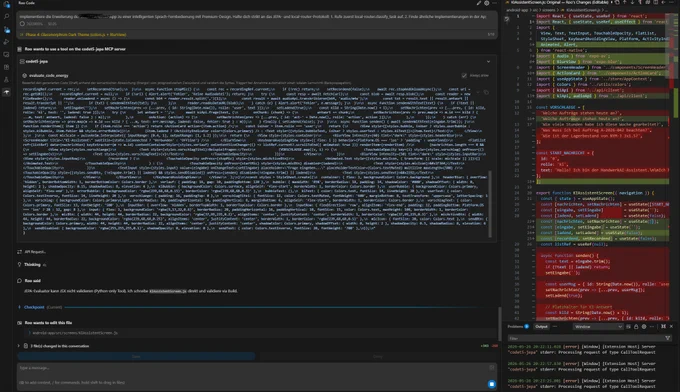Open Roo Code settings gear icon
This screenshot has width=680, height=392.
tap(487, 3)
